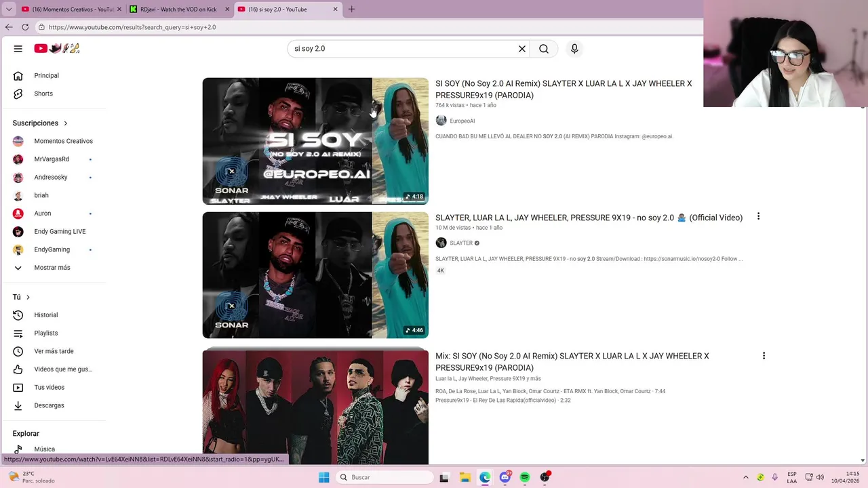Play the 'SI SOY' AI Remix thumbnail
The height and width of the screenshot is (488, 868).
coord(315,141)
